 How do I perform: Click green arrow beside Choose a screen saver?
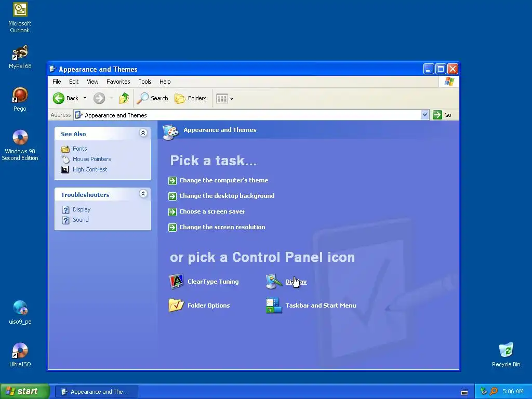coord(172,212)
